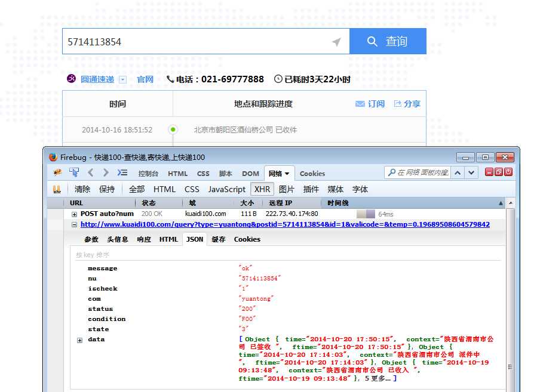
Task: Collapse the kuaidi100 query request row
Action: (x=74, y=225)
